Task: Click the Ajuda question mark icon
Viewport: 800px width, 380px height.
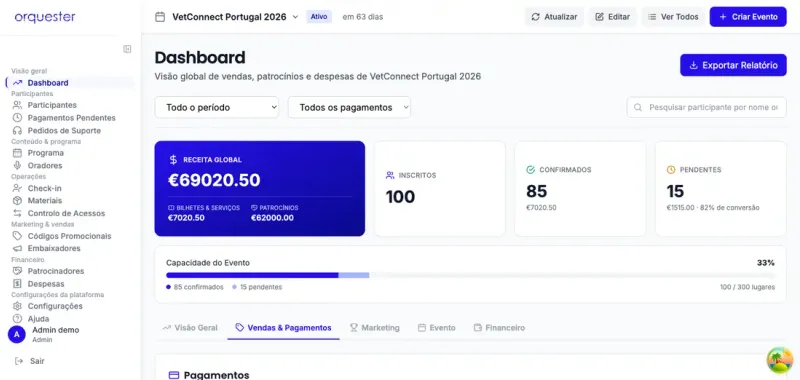Action: (17, 319)
